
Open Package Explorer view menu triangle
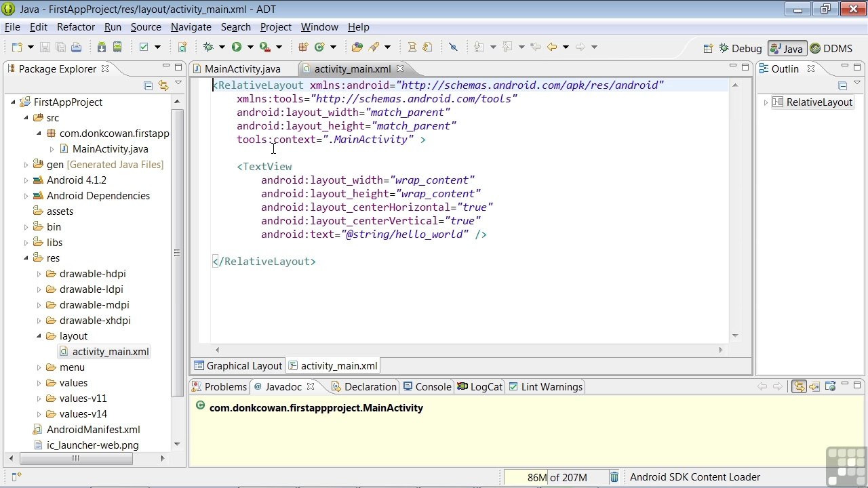tap(178, 83)
